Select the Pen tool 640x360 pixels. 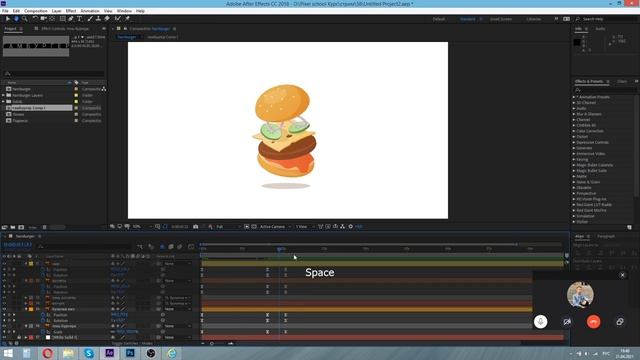tap(71, 19)
